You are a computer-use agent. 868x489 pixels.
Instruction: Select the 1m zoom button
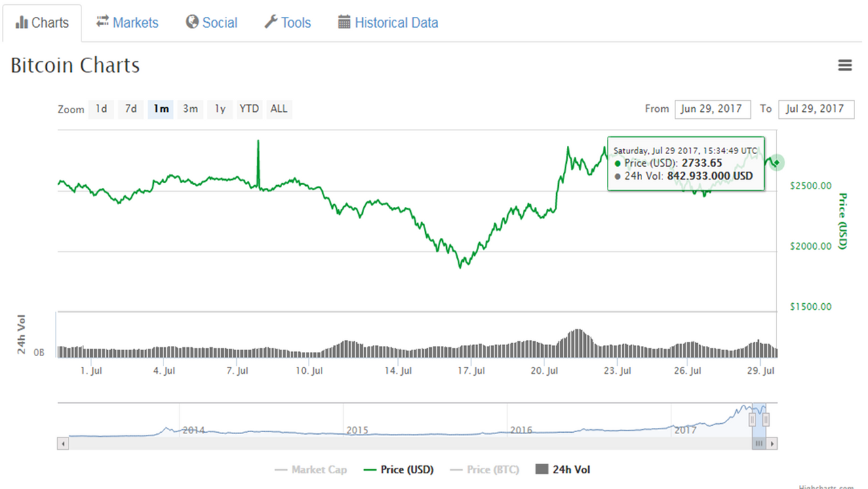coord(161,109)
